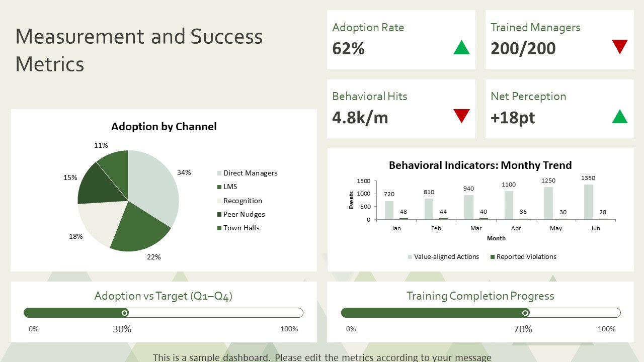Click the Reported Violations legend item
Image resolution: width=644 pixels, height=362 pixels.
[523, 256]
